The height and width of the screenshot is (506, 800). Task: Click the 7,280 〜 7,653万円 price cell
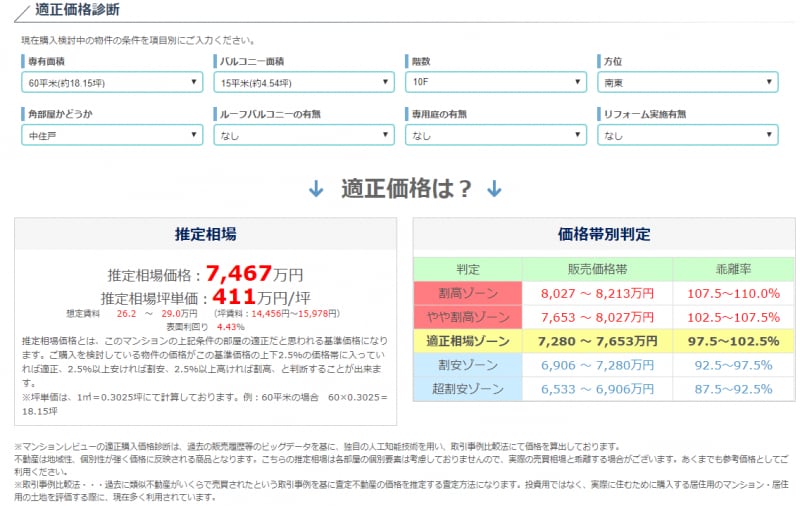597,341
